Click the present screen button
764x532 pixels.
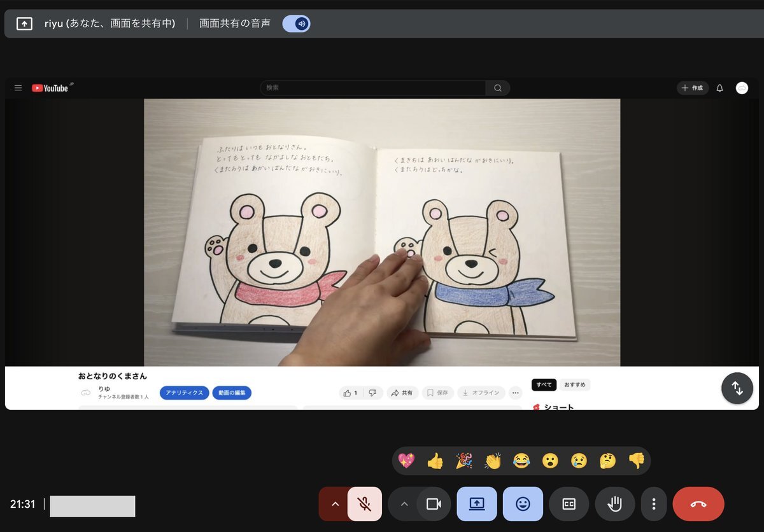click(477, 504)
